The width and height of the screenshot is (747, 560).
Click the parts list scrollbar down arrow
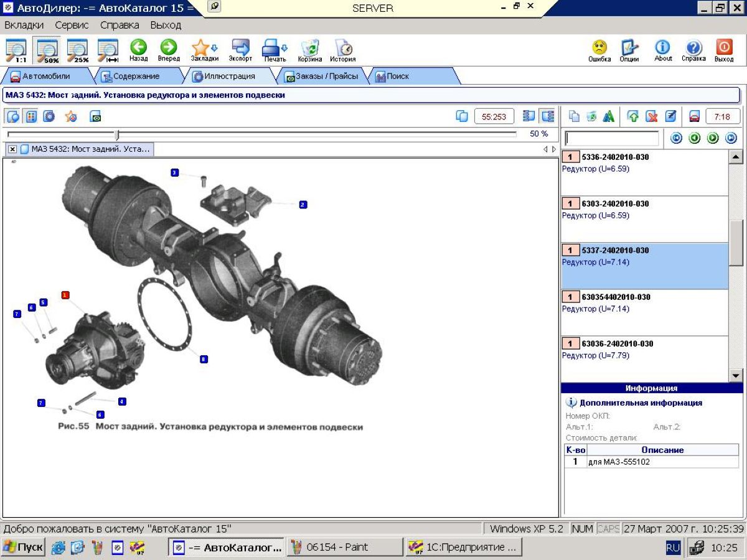tap(736, 375)
